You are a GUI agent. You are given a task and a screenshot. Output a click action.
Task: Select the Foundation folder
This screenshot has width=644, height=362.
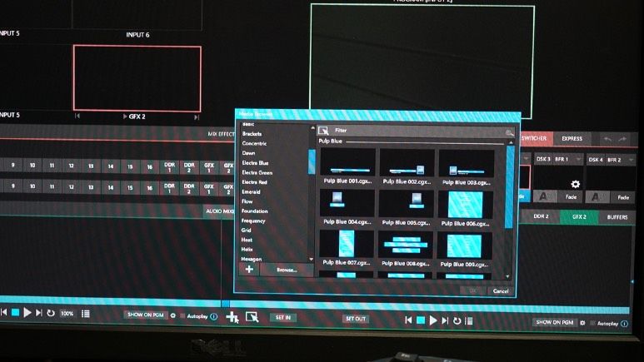[x=254, y=211]
